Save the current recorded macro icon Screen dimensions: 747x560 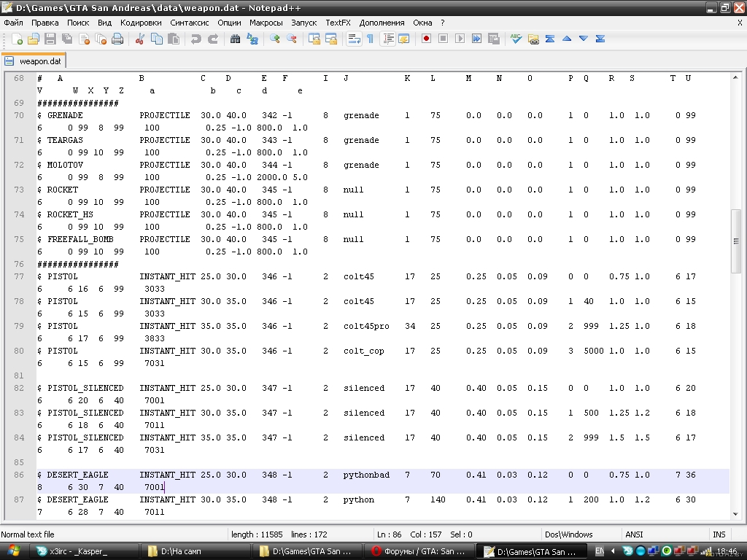(494, 39)
